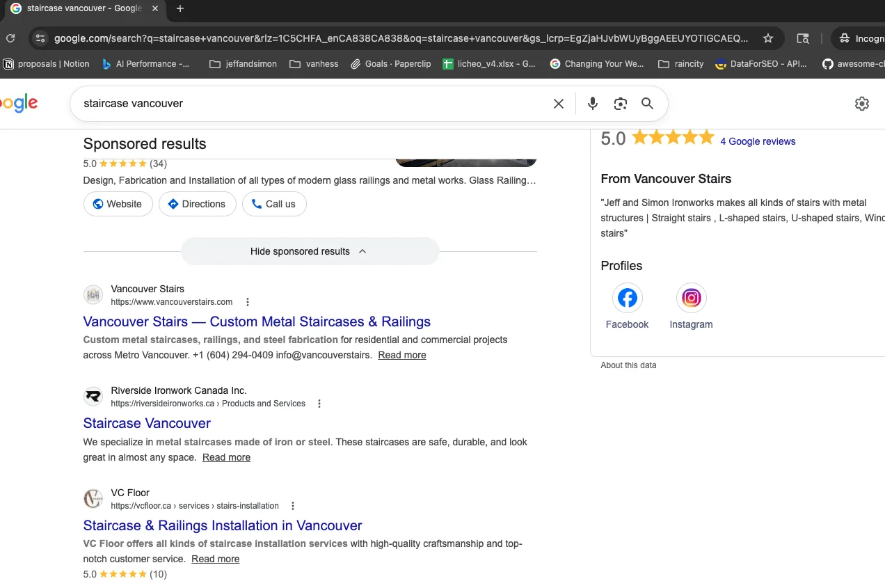This screenshot has width=885, height=588.
Task: Open Google quick settings gear
Action: click(x=861, y=104)
